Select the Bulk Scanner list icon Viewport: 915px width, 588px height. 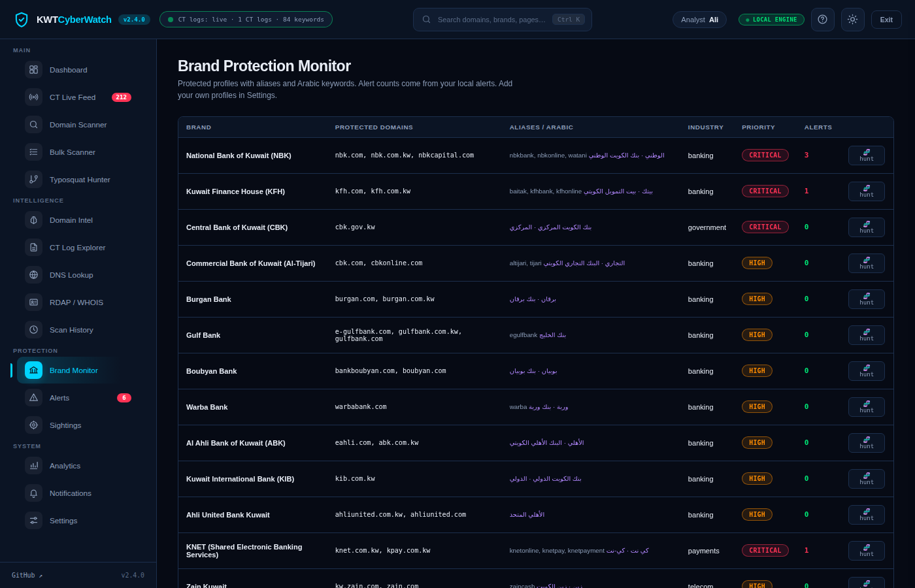pos(33,152)
